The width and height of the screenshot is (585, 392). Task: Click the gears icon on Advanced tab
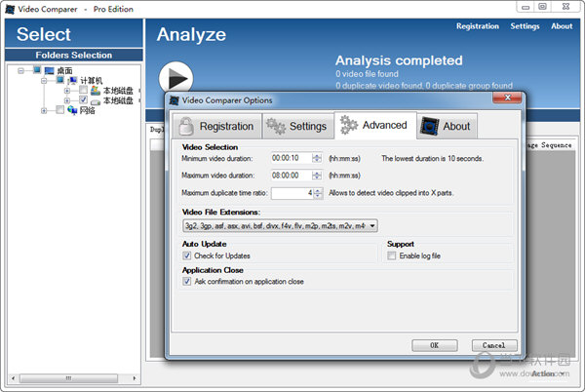click(x=349, y=125)
